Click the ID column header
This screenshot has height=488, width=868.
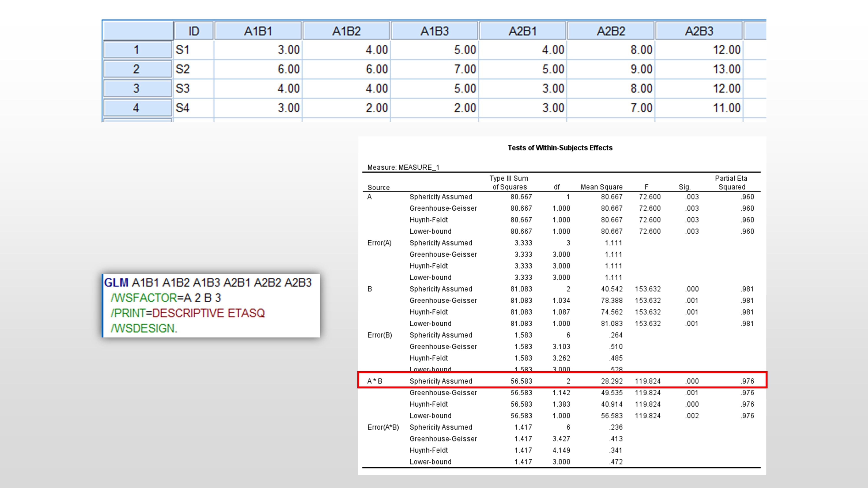click(x=193, y=31)
